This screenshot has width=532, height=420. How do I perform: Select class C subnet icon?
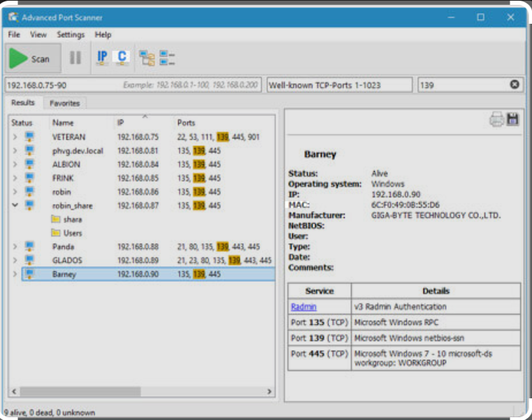pyautogui.click(x=122, y=58)
